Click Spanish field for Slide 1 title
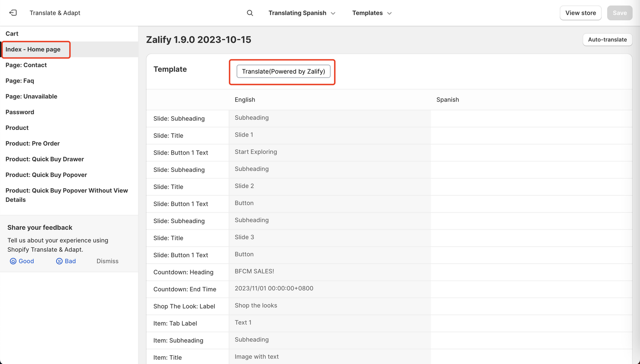The width and height of the screenshot is (640, 364). (531, 135)
